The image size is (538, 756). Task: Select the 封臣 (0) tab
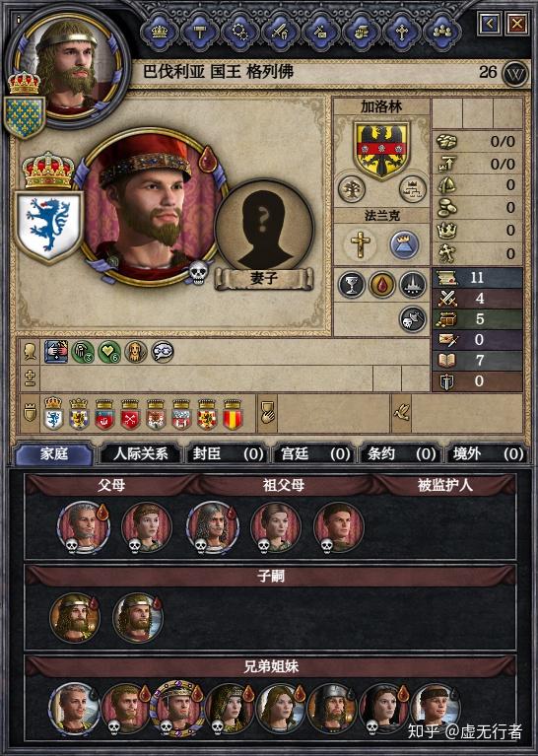tap(227, 453)
